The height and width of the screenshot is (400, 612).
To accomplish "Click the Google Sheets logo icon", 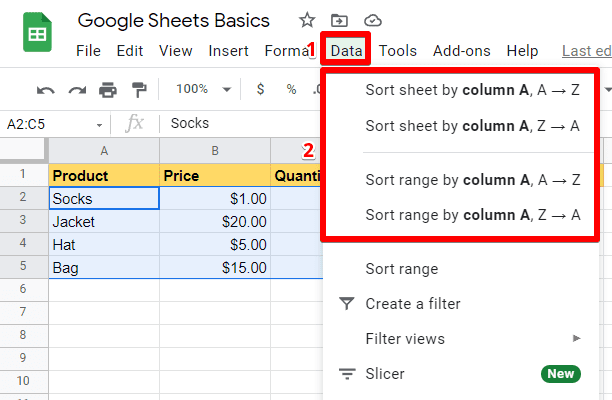I will click(38, 34).
